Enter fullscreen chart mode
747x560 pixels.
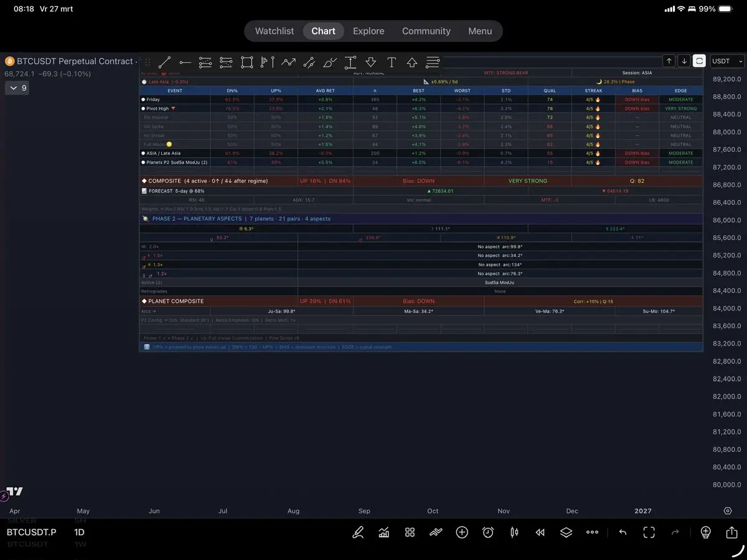(x=649, y=532)
